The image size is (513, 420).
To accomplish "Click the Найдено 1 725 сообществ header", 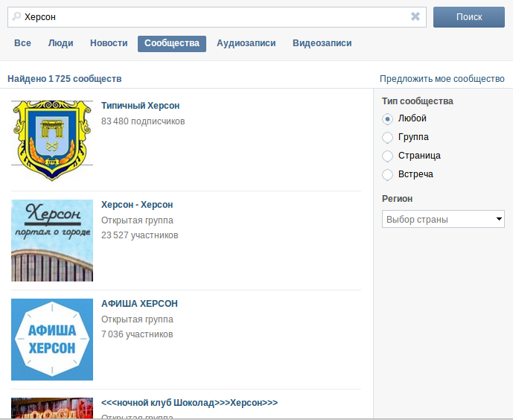I will tap(65, 79).
